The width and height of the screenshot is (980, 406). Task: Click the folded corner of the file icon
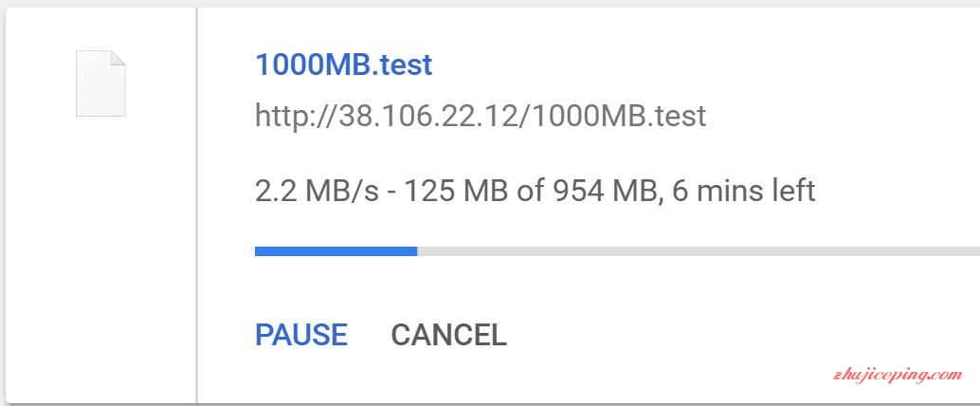118,58
